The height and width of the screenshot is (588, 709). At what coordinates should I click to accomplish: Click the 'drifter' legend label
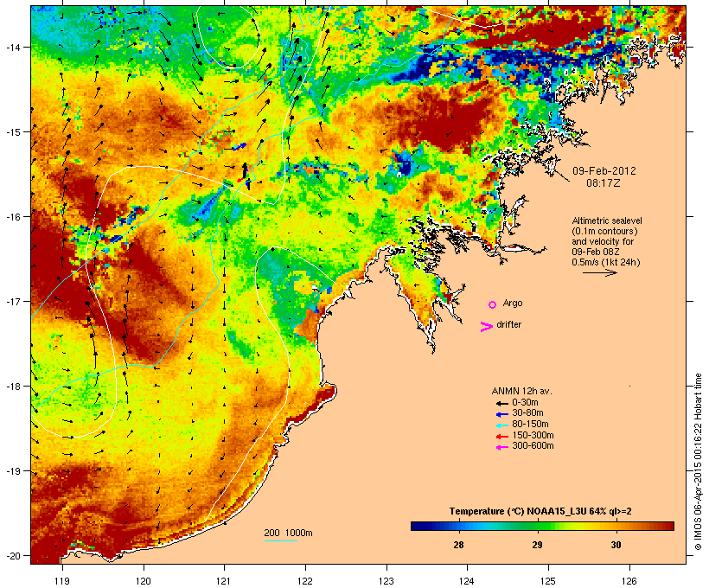coord(508,324)
